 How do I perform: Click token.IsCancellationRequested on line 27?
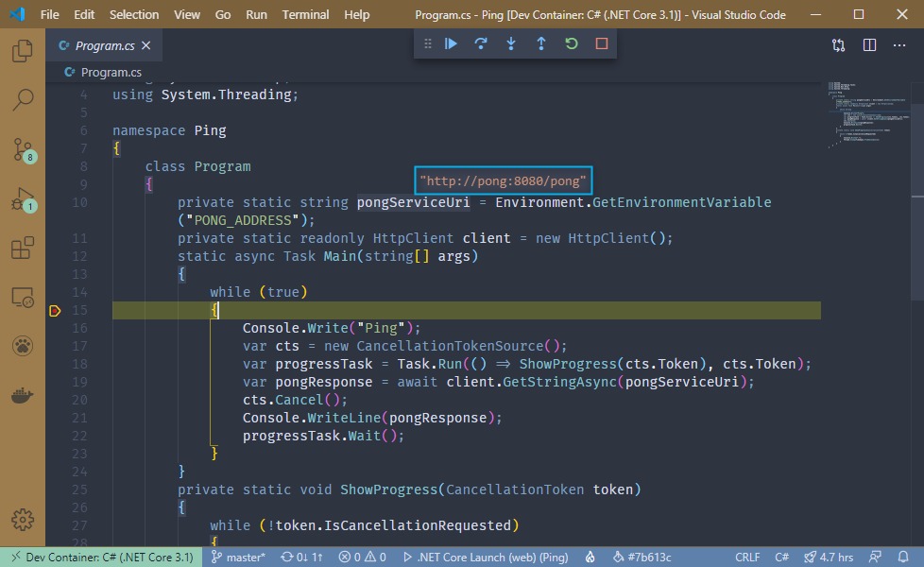tap(393, 525)
